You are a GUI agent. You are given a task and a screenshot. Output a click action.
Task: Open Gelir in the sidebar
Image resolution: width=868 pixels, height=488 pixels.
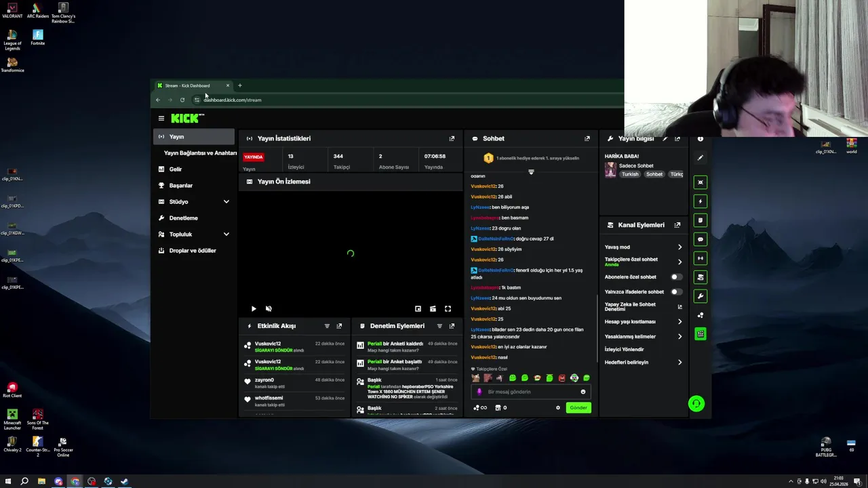coord(195,169)
